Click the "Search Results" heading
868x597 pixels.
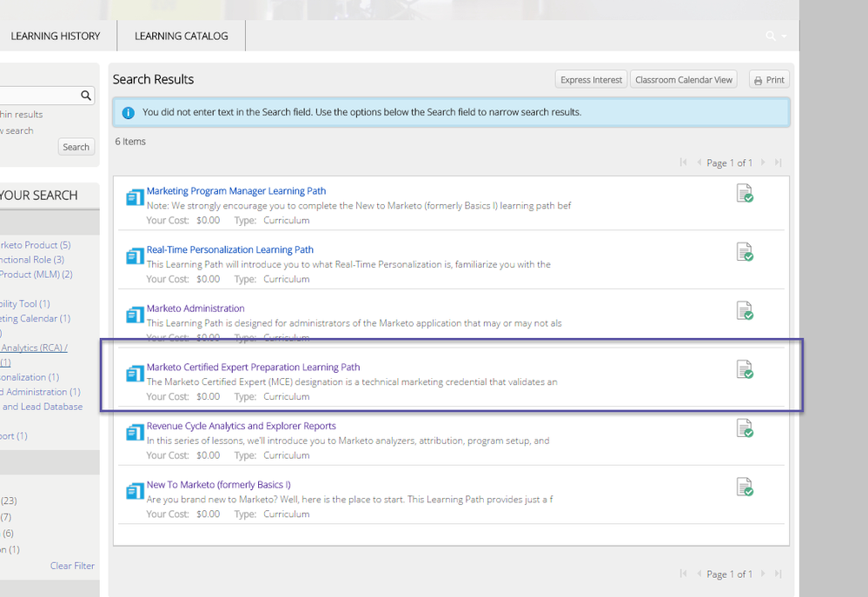153,79
